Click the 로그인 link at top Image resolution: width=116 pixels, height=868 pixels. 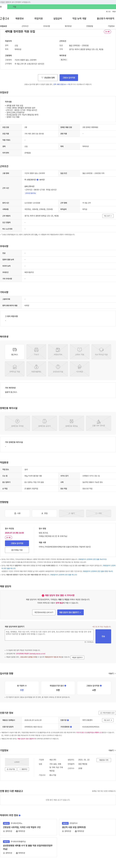(108, 11)
